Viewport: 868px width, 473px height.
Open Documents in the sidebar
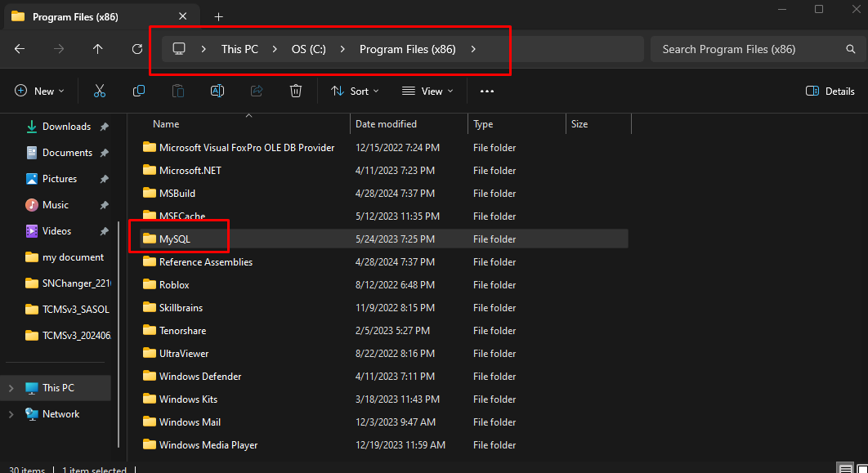coord(66,153)
